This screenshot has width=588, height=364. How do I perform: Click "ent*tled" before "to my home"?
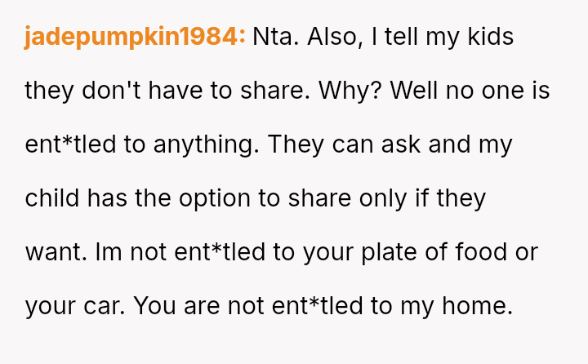348,307
